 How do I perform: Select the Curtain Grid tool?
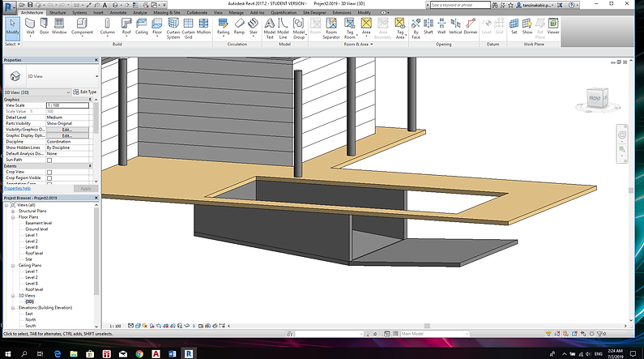click(x=188, y=28)
